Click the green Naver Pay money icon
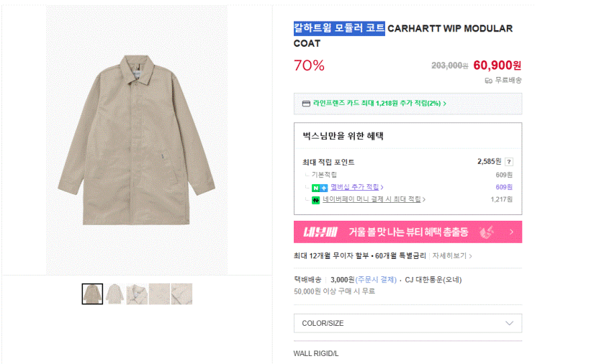 tap(315, 199)
